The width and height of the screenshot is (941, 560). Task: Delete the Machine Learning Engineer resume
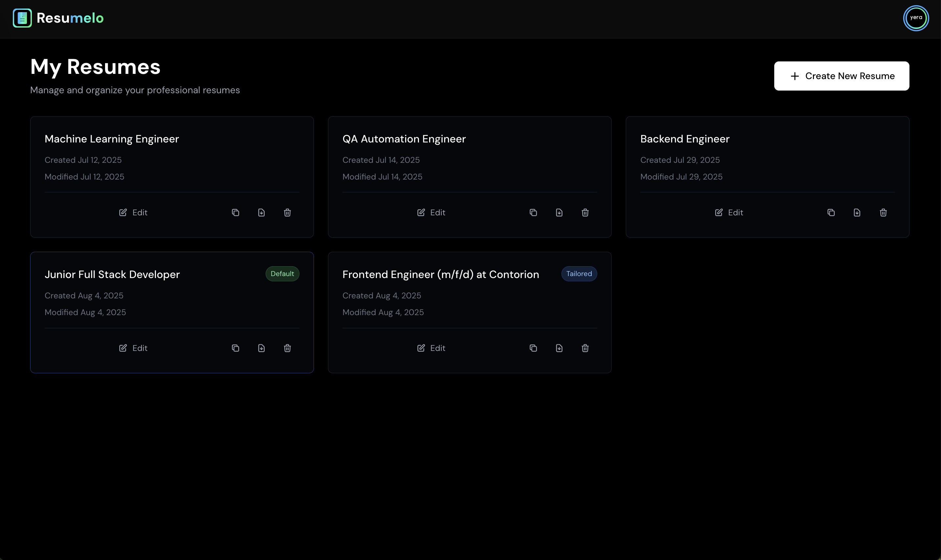pyautogui.click(x=287, y=212)
